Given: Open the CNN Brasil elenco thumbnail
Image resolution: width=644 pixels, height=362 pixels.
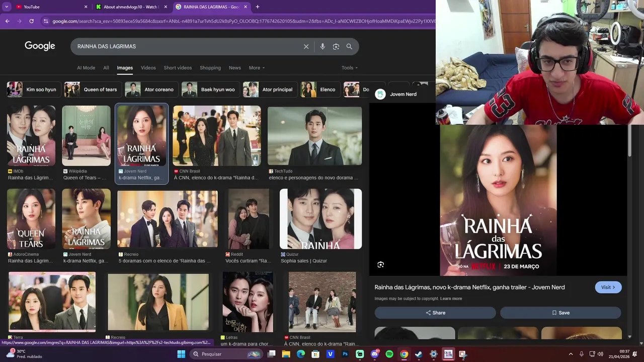Looking at the screenshot, I should tap(217, 136).
